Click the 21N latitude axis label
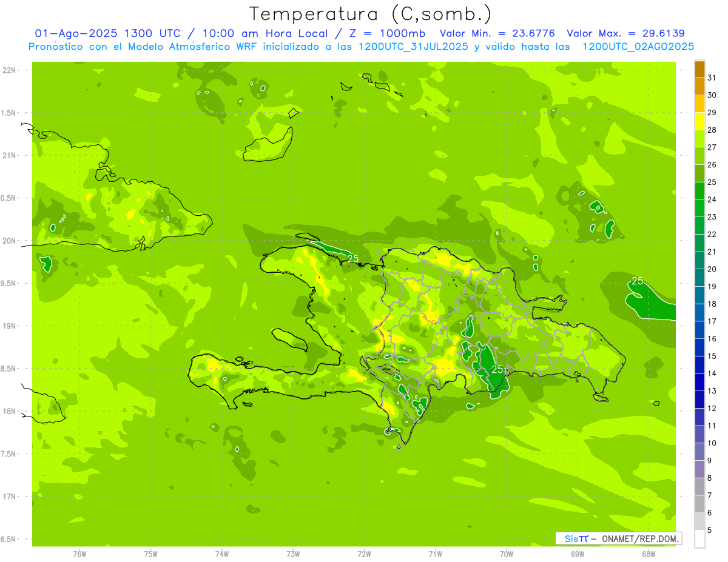 9,155
